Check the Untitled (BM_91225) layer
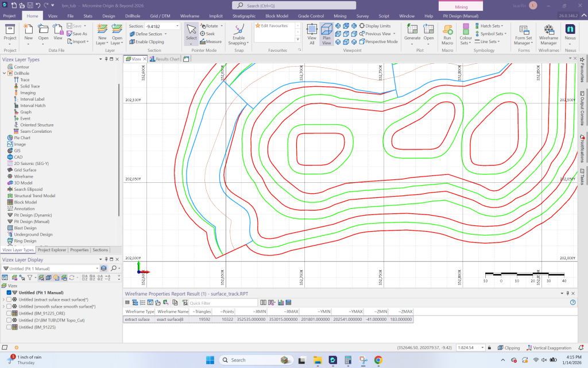Image resolution: width=588 pixels, height=368 pixels. [9, 327]
